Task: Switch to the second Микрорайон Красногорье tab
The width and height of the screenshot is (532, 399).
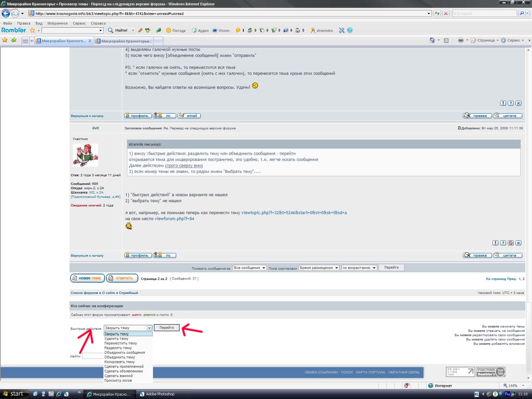Action: tap(124, 41)
